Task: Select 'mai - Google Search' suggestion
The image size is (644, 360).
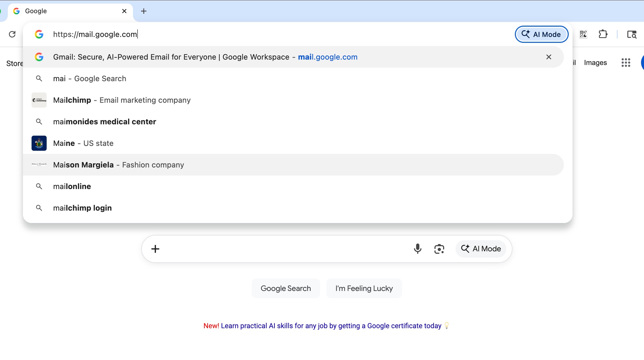Action: coord(293,78)
